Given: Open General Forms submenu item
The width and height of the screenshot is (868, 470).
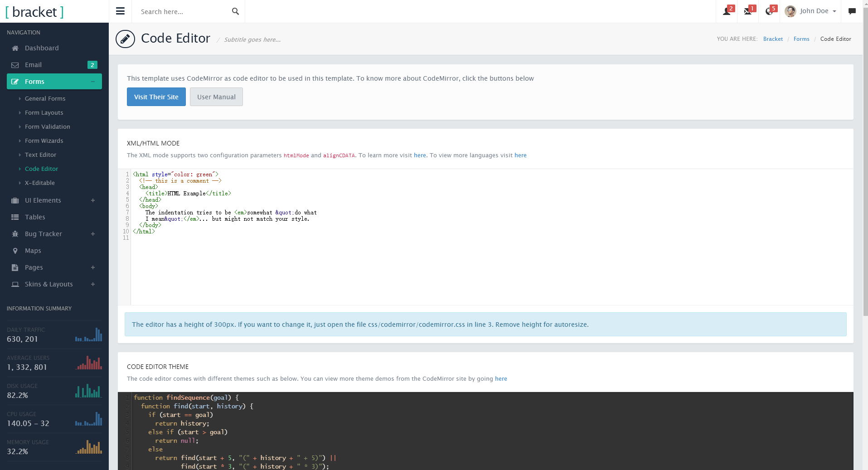Looking at the screenshot, I should 45,98.
